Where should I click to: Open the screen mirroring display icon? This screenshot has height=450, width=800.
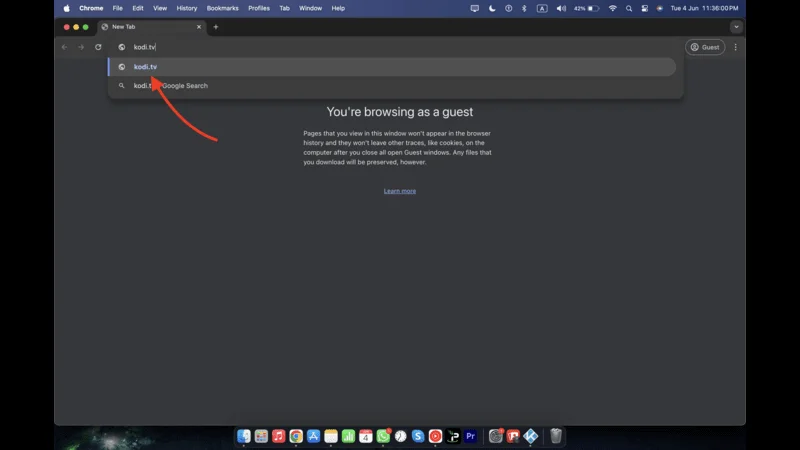click(x=474, y=8)
